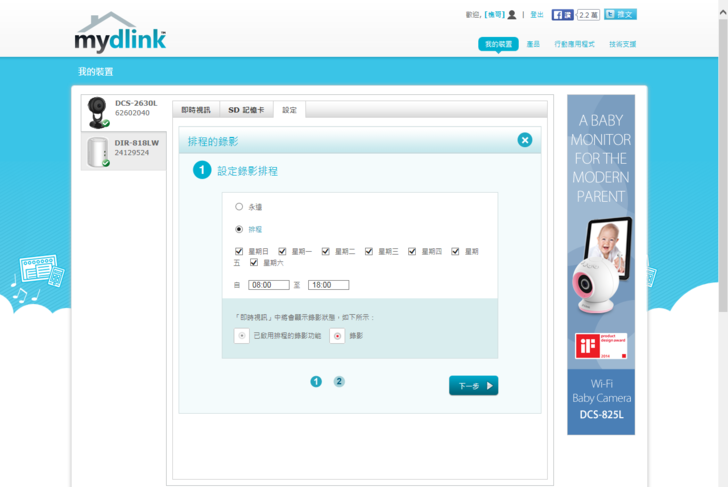
Task: Toggle the 星期二 checkbox
Action: [x=325, y=251]
